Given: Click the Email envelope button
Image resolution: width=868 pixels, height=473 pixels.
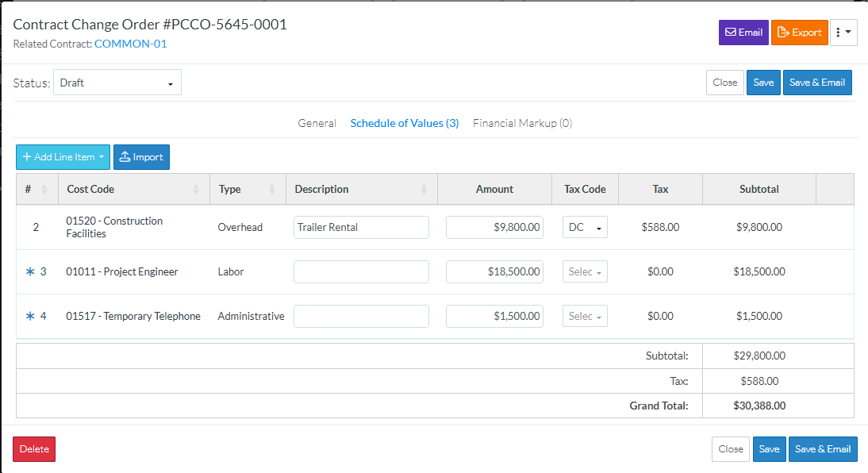Looking at the screenshot, I should 743,33.
